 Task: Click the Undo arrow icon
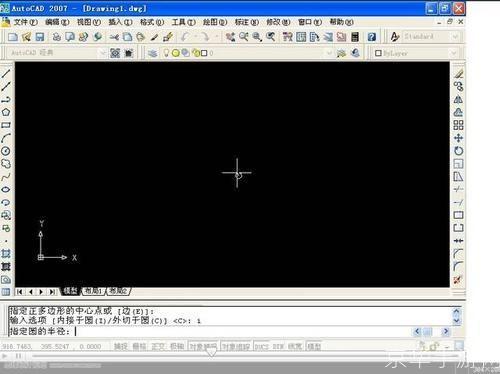(x=185, y=37)
